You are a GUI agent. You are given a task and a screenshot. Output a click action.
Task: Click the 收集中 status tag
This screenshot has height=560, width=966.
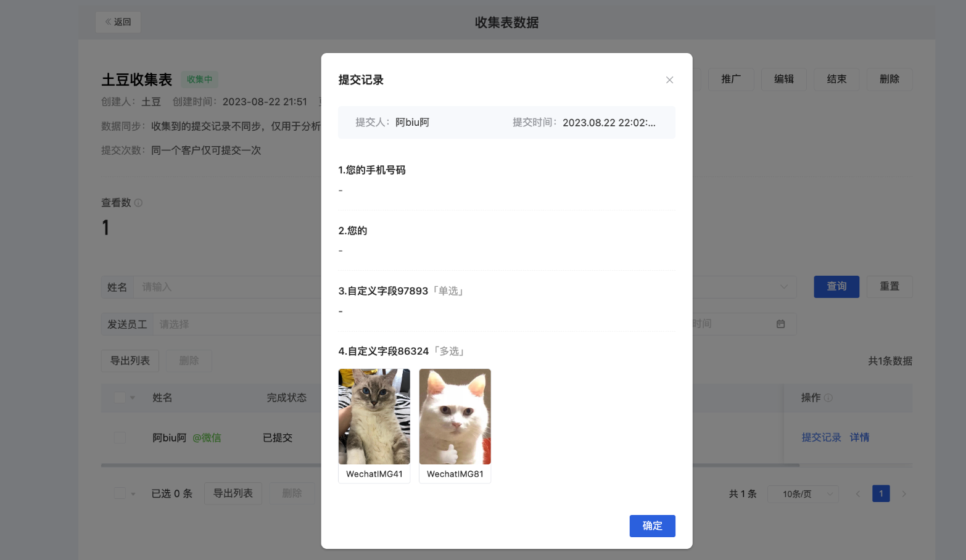[x=199, y=80]
